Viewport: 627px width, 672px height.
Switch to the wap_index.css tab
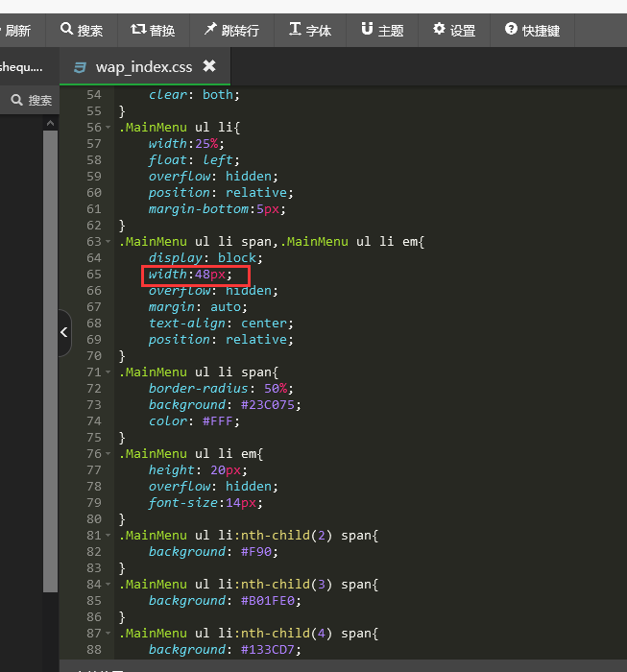[144, 67]
